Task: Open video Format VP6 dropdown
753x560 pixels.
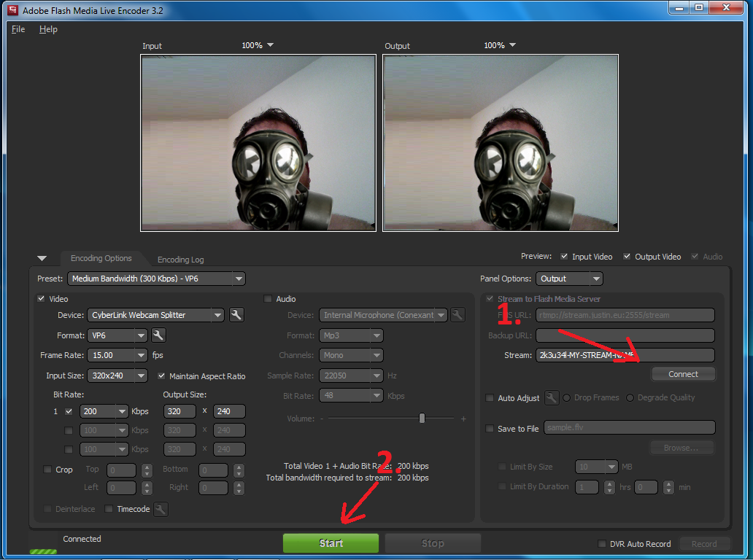Action: point(117,335)
